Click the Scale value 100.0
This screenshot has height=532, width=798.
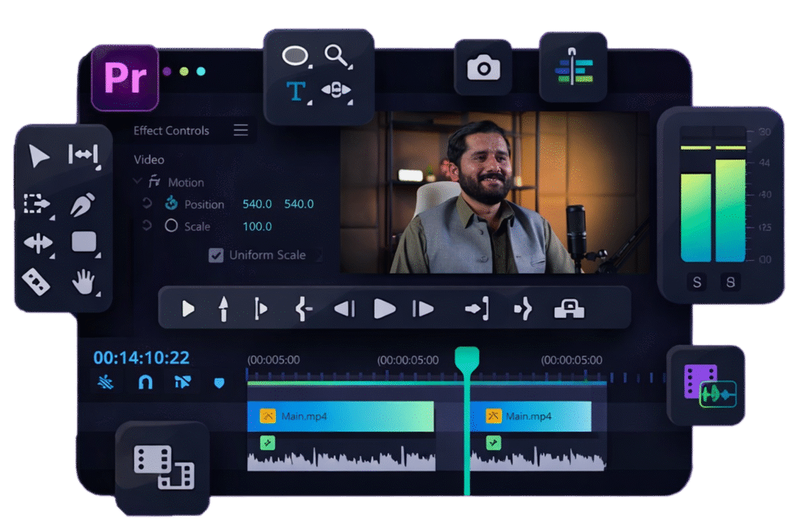[x=257, y=227]
